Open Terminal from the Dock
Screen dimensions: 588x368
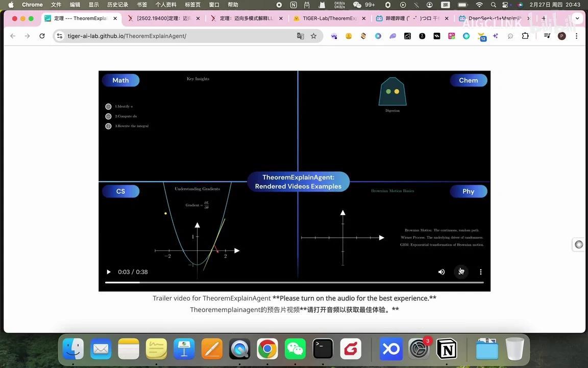pyautogui.click(x=323, y=349)
